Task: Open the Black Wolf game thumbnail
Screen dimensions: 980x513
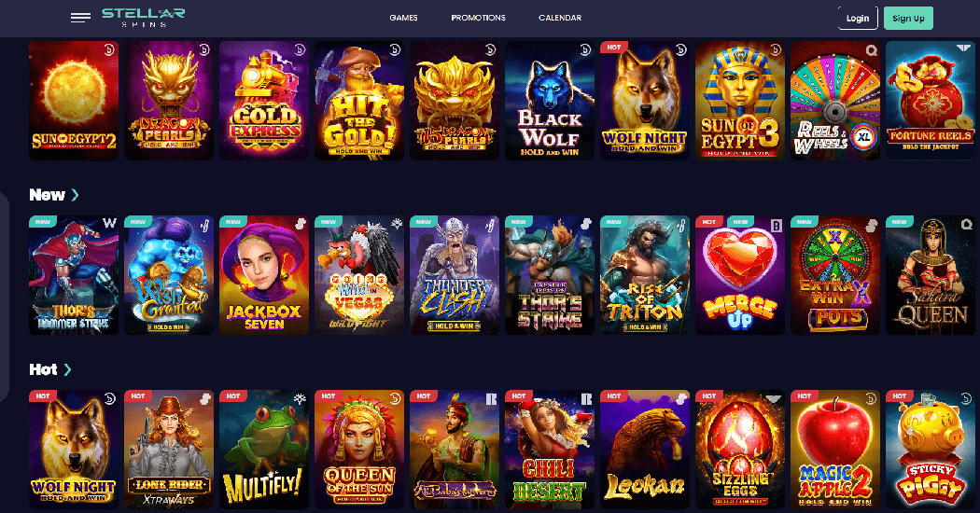Action: [x=550, y=101]
